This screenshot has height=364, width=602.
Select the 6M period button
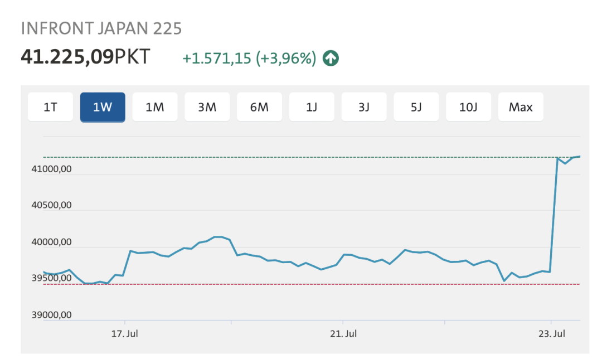click(x=259, y=106)
